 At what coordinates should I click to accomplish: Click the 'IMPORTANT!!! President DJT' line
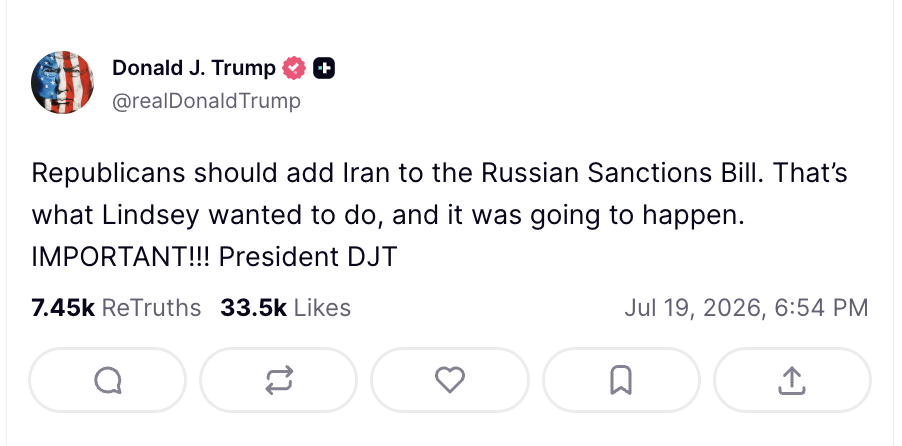tap(215, 257)
